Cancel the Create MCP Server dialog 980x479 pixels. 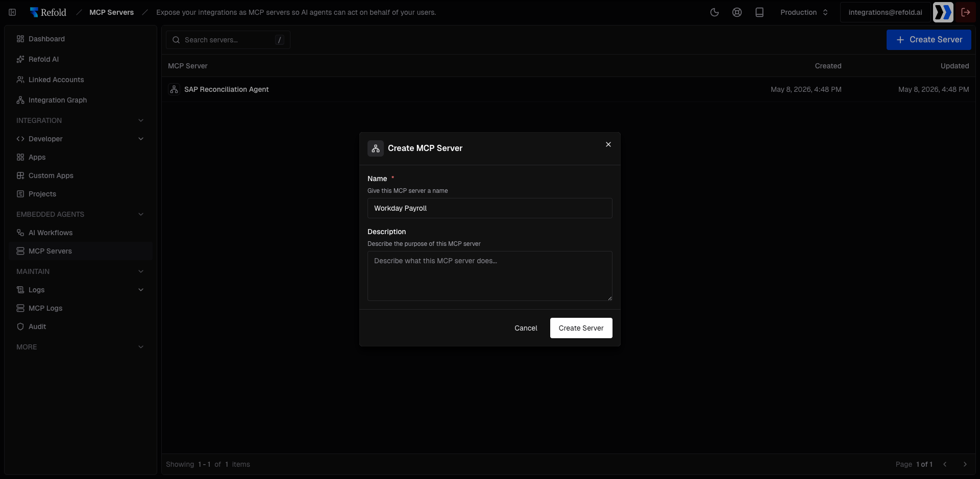pos(526,328)
